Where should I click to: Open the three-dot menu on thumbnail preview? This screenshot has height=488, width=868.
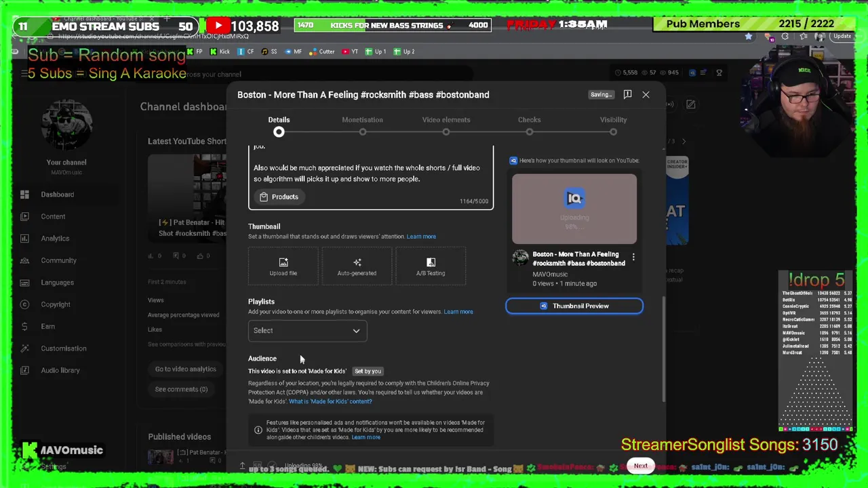tap(633, 258)
